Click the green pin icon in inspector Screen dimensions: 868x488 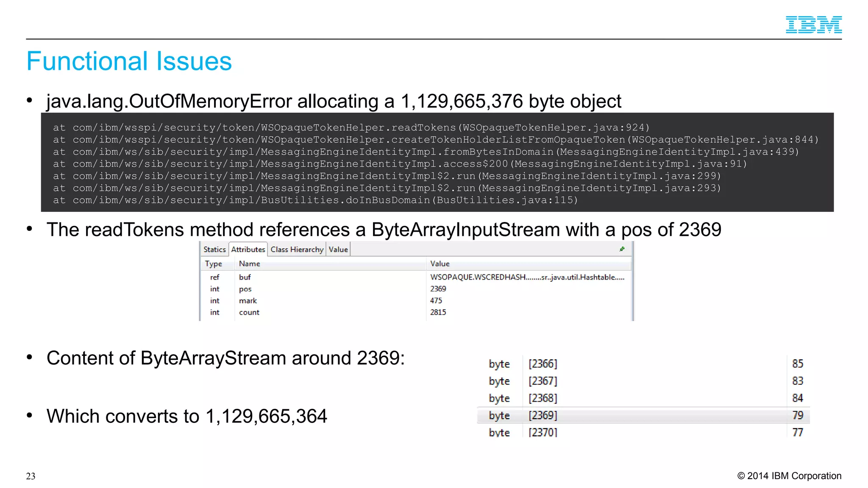pyautogui.click(x=622, y=249)
